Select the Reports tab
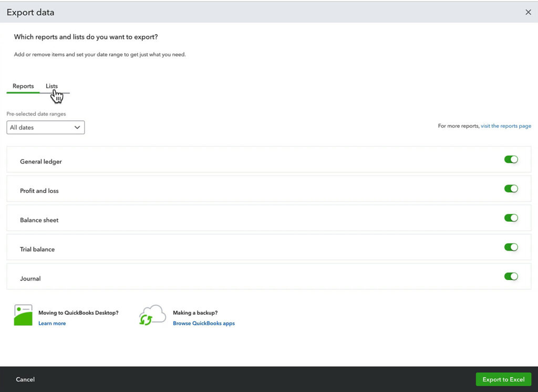 pyautogui.click(x=23, y=86)
